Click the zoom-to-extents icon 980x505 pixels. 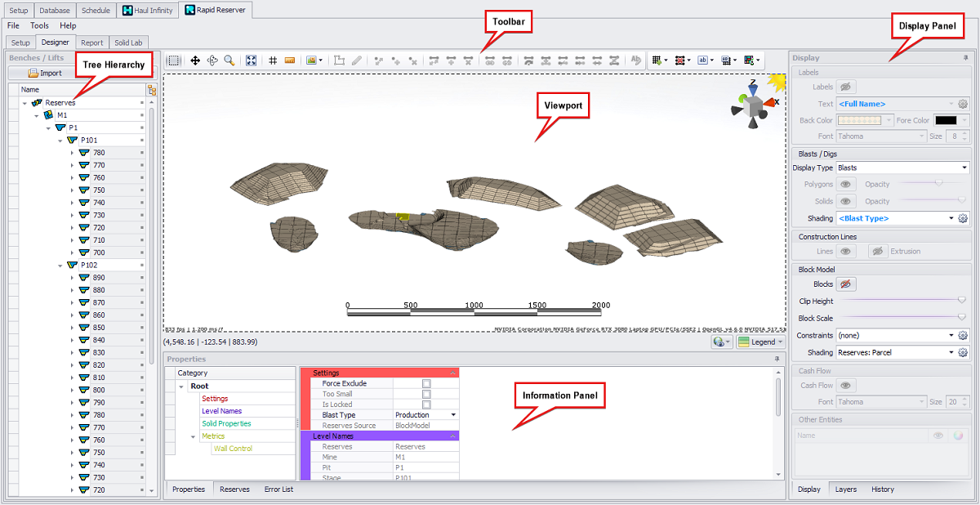pyautogui.click(x=252, y=60)
